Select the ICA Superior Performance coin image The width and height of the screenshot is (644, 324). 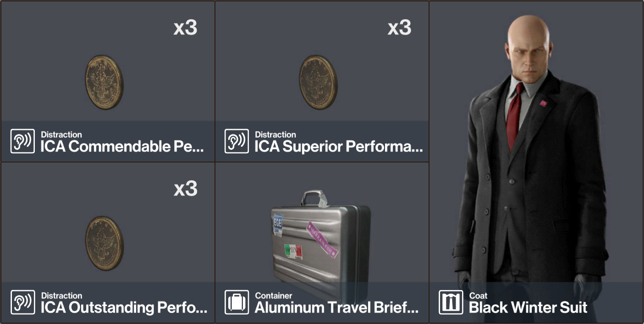click(319, 83)
